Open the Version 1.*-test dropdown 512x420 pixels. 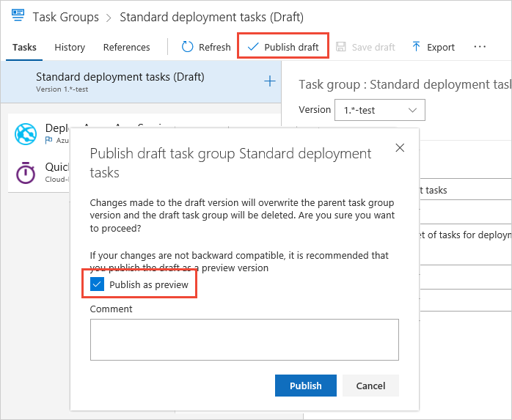click(x=379, y=110)
